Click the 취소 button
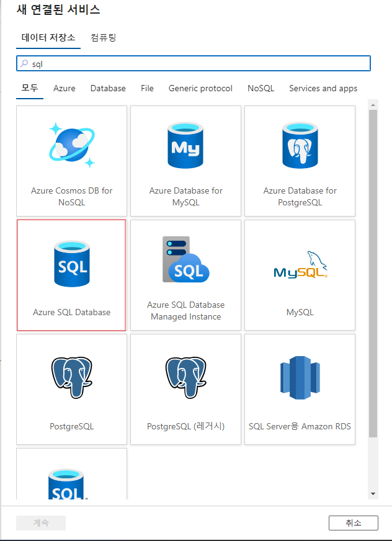Image resolution: width=392 pixels, height=541 pixels. 354,523
